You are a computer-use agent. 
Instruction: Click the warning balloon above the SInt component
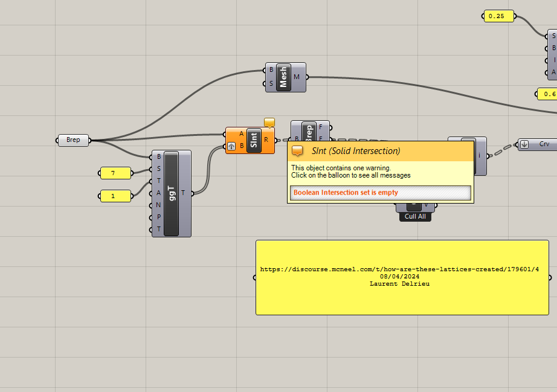269,123
